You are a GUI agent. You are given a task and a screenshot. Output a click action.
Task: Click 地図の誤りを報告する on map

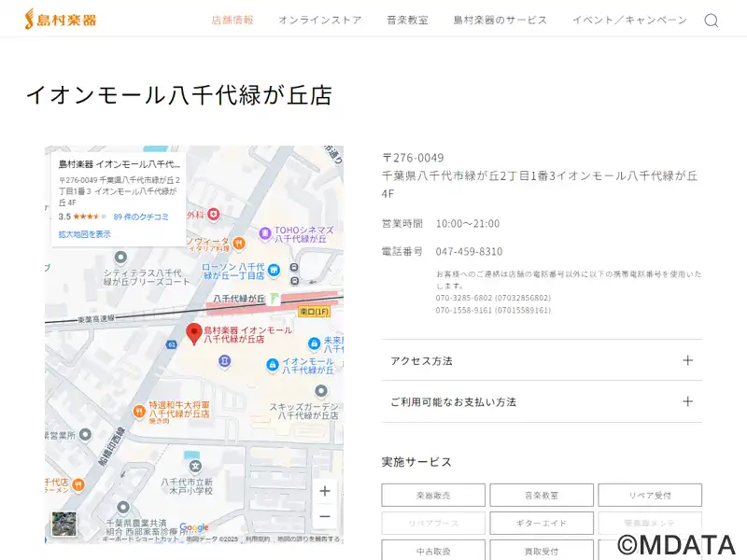point(309,539)
